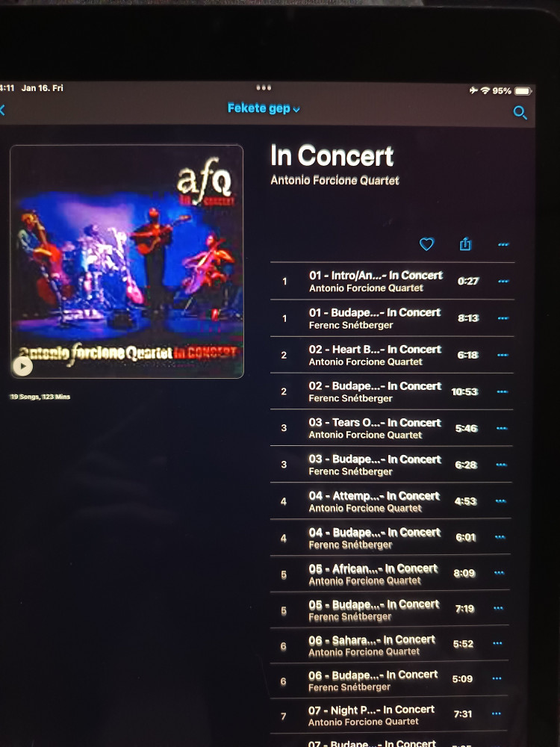Open the search magnifier icon
Viewport: 560px width, 747px height.
(x=520, y=113)
